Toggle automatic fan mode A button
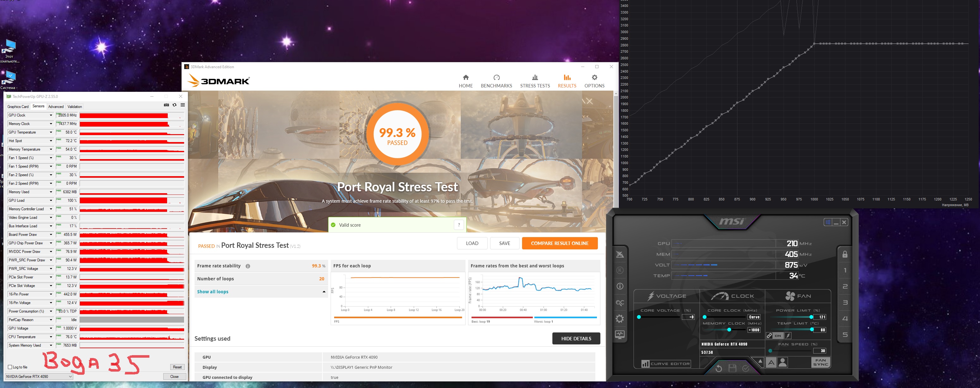Viewport: 980px width, 388px height. tap(771, 362)
